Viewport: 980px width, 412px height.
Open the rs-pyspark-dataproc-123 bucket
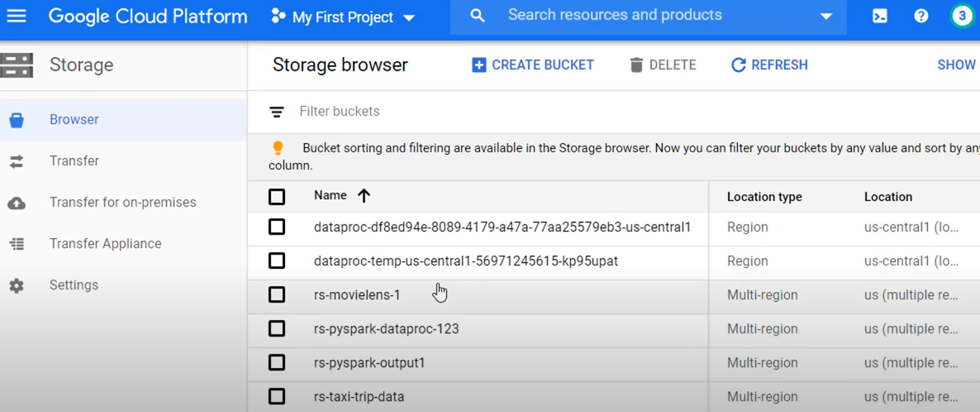pyautogui.click(x=386, y=328)
